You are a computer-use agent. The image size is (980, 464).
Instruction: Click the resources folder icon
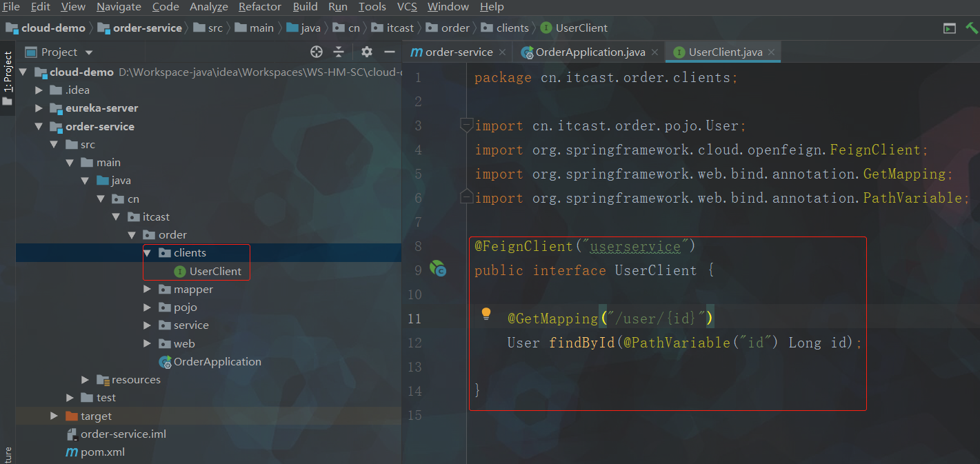pos(103,380)
